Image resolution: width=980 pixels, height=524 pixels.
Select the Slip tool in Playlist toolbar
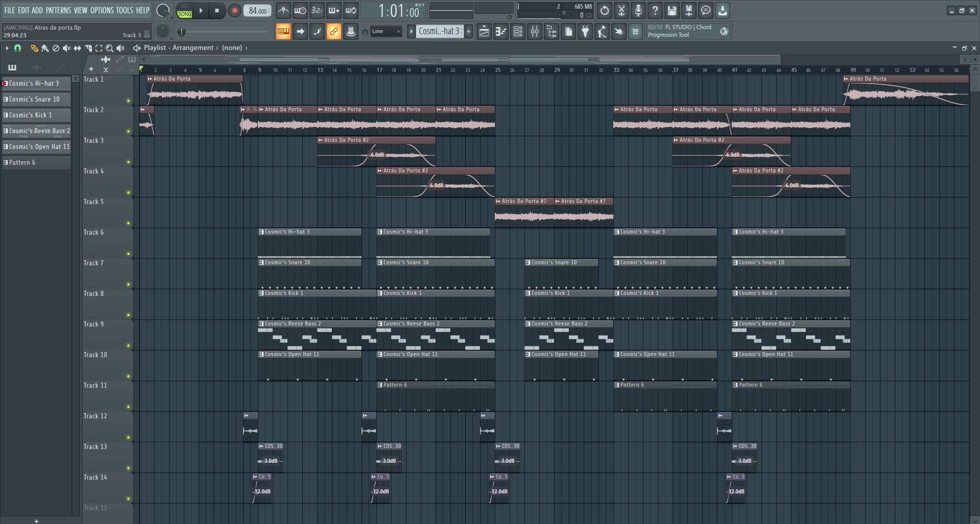tap(77, 48)
